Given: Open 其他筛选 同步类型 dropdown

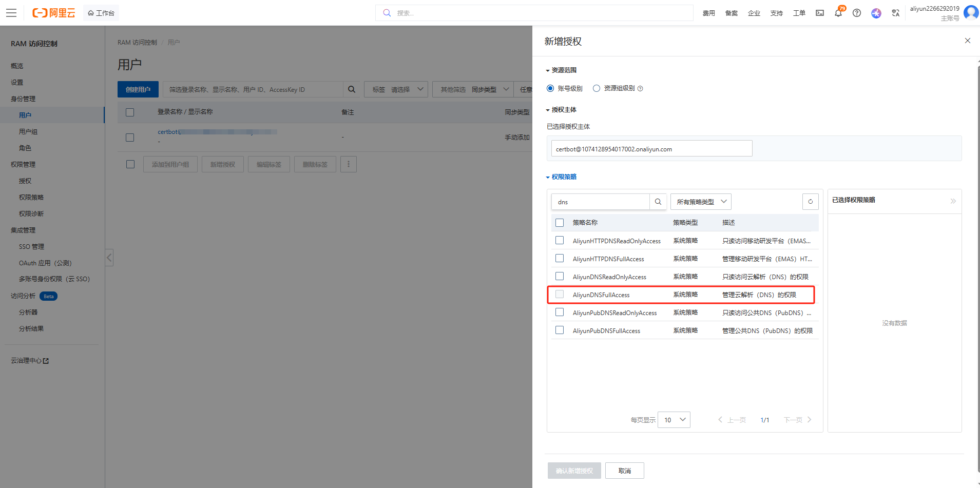Looking at the screenshot, I should tap(473, 89).
